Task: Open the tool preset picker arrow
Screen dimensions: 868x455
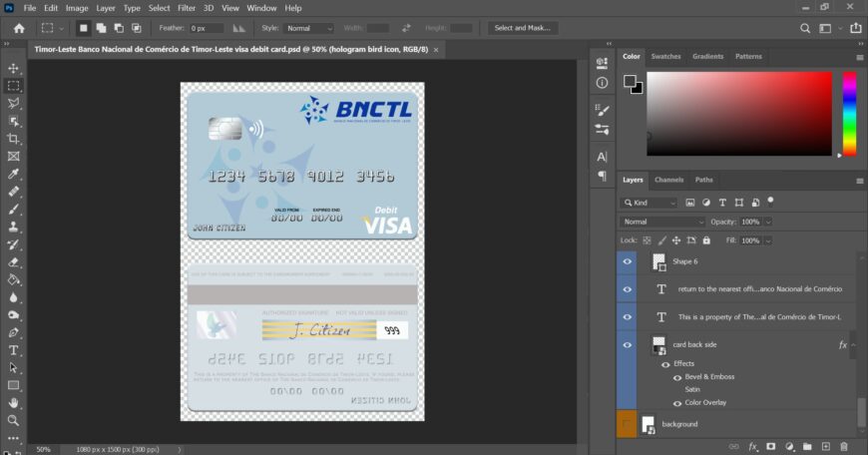Action: [62, 28]
